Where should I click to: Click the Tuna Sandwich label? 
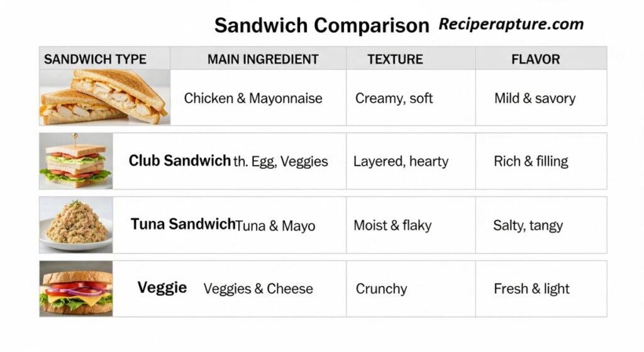coord(182,224)
